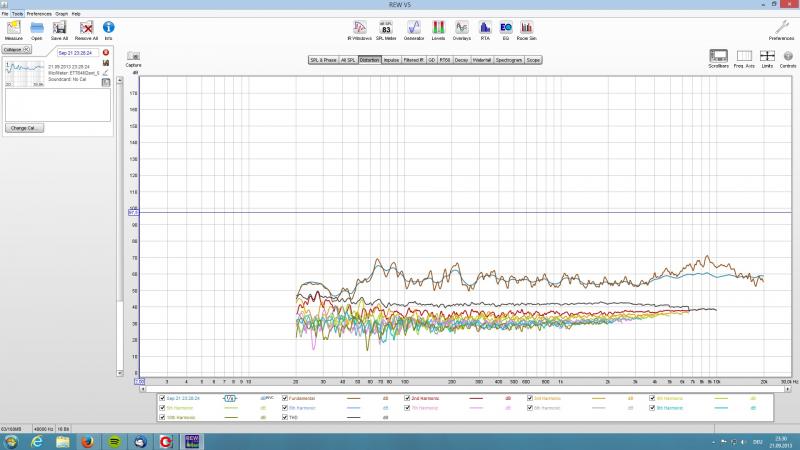Screen dimensions: 800x450
Task: Toggle the THD trace checkbox
Action: coord(285,417)
